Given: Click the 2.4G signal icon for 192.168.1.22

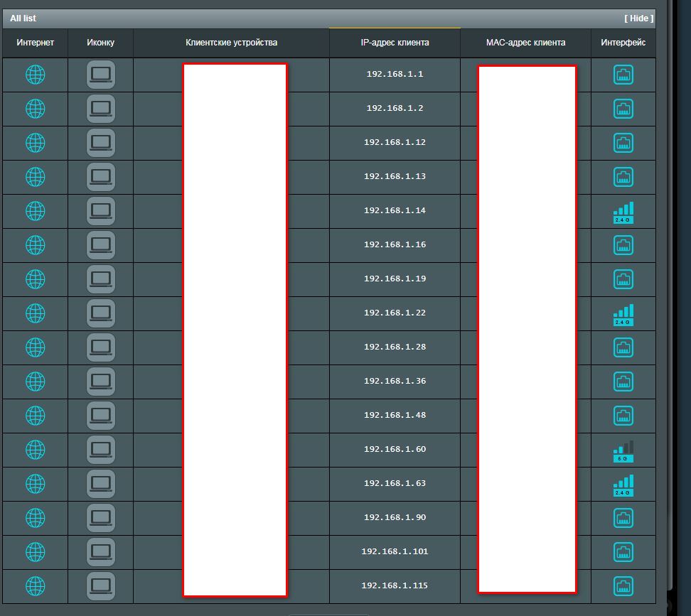Looking at the screenshot, I should (623, 314).
